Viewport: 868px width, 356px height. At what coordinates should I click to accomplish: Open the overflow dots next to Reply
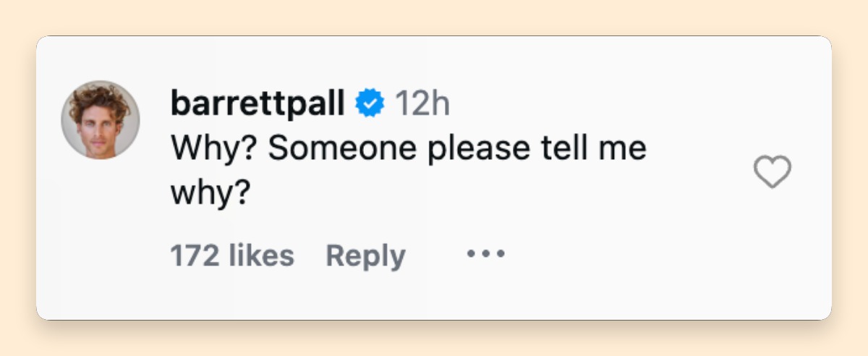[x=486, y=255]
